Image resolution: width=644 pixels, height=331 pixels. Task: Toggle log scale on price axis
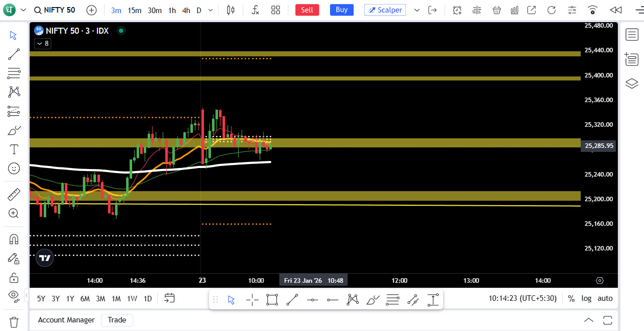586,298
